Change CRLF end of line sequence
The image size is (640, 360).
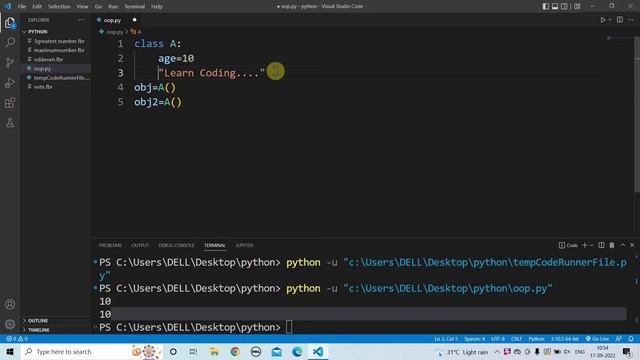tap(516, 339)
